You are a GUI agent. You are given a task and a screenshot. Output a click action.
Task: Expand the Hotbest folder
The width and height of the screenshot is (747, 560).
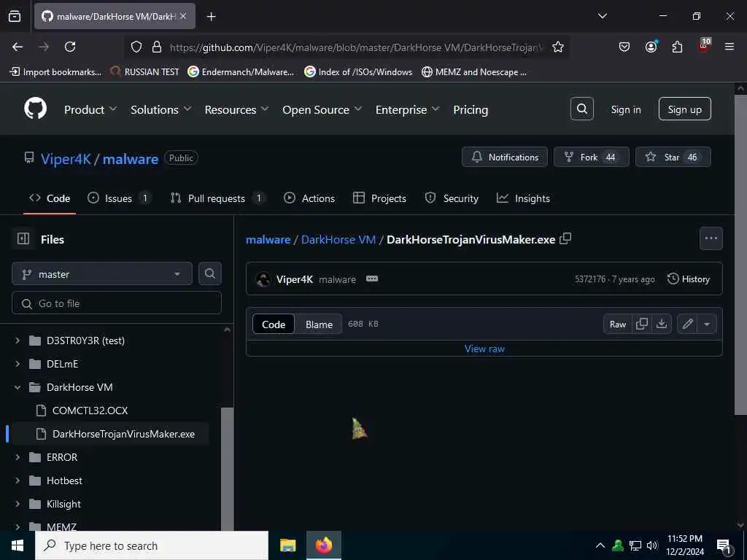pyautogui.click(x=18, y=481)
